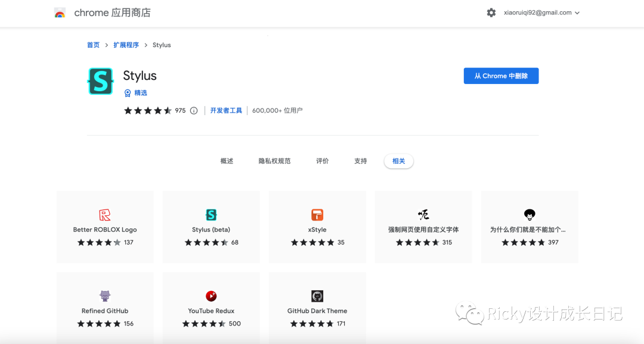Click the Stylus heading title
Image resolution: width=644 pixels, height=344 pixels.
(140, 76)
